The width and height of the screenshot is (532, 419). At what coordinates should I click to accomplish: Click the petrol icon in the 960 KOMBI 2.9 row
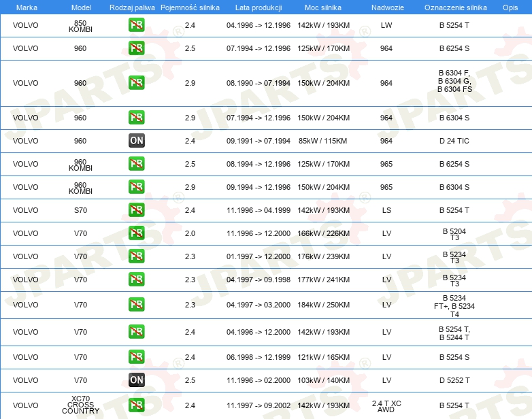pos(136,186)
